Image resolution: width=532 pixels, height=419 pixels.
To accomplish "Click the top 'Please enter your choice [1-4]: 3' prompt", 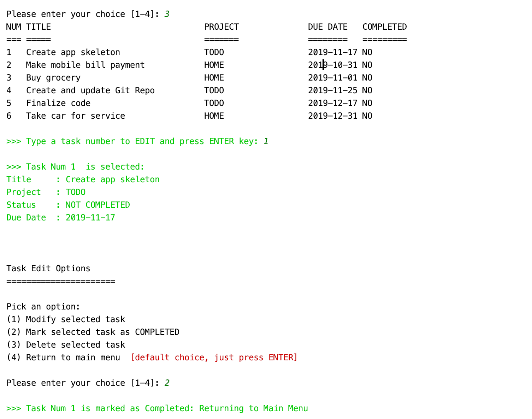I will tap(88, 14).
